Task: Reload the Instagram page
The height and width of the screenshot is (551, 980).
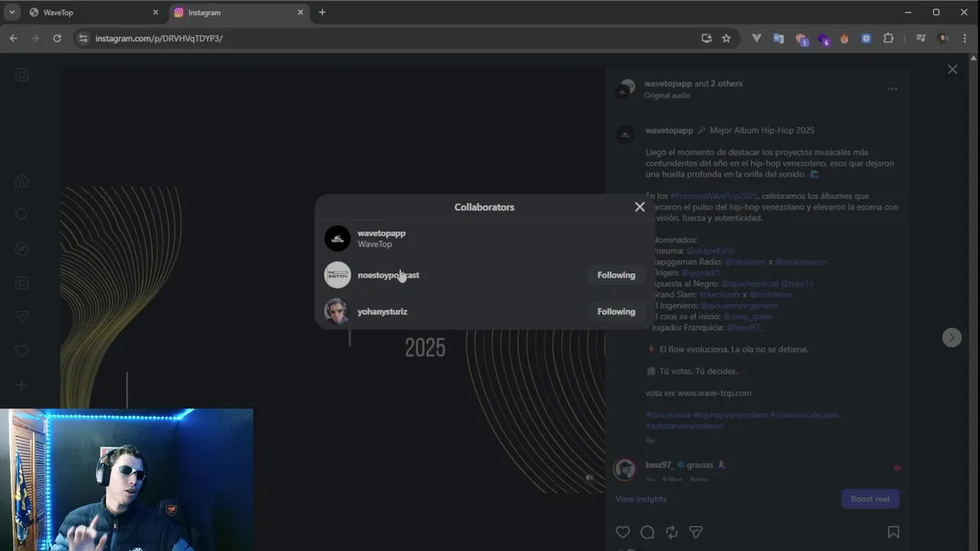Action: 57,38
